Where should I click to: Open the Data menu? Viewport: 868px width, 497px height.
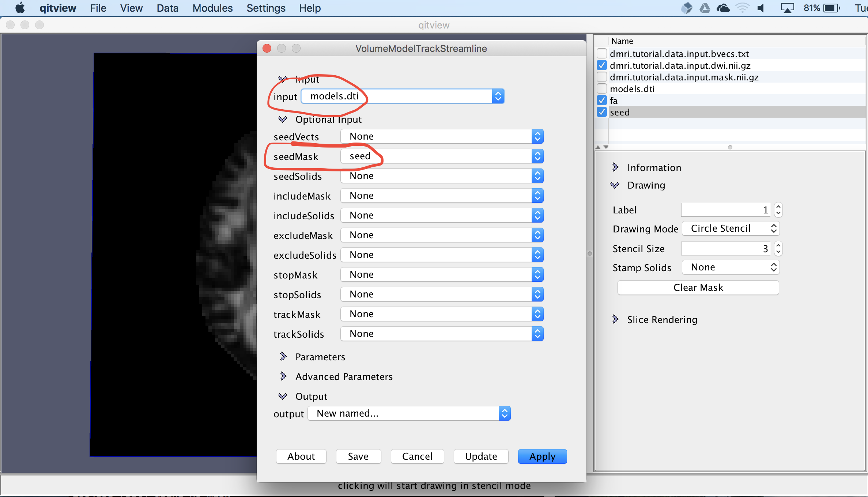coord(167,8)
